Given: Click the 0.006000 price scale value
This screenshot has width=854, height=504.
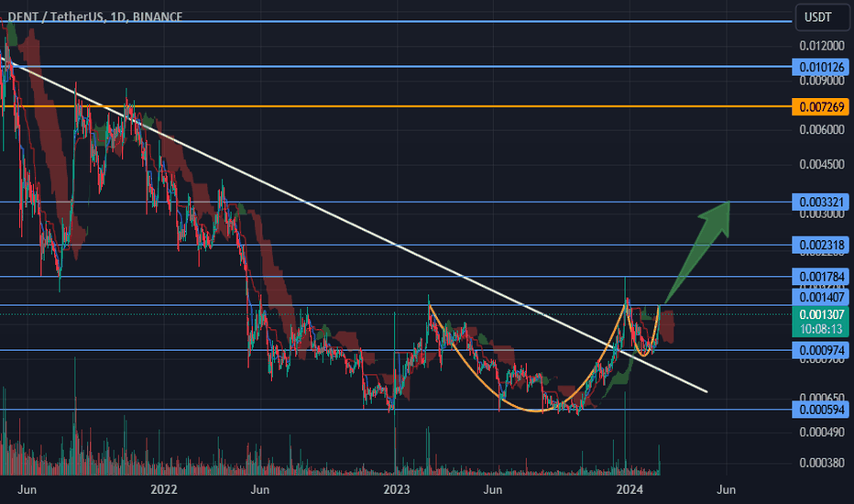Looking at the screenshot, I should click(x=821, y=130).
